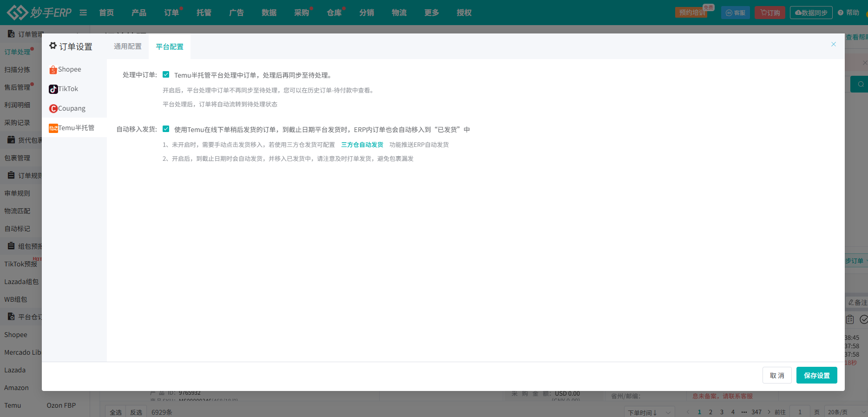The image size is (868, 417).
Task: Open the 托管 top menu
Action: coord(204,13)
